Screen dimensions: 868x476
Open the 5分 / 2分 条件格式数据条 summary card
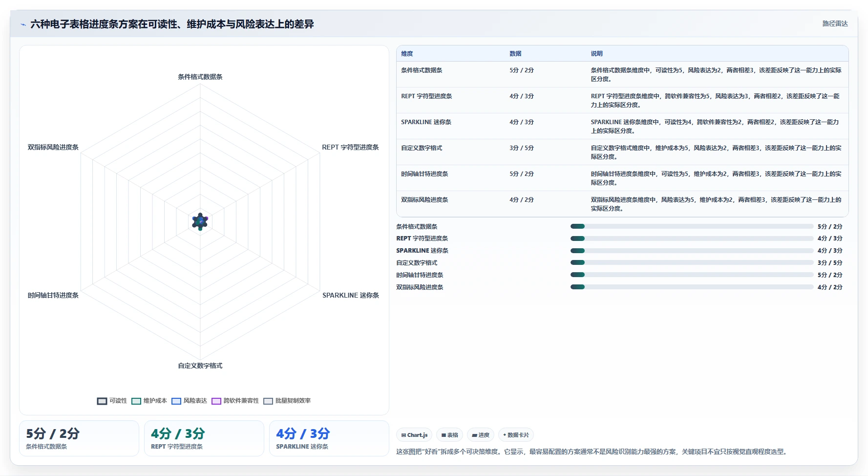coord(79,438)
